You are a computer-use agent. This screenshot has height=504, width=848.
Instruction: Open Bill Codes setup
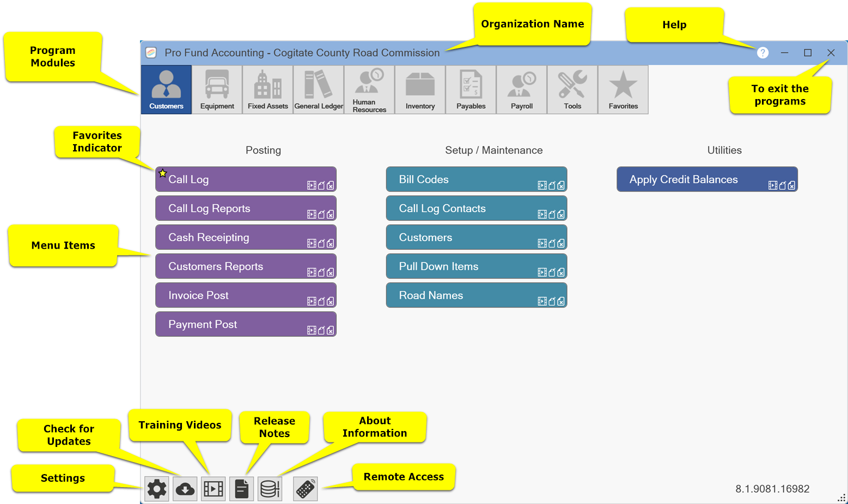click(x=477, y=179)
